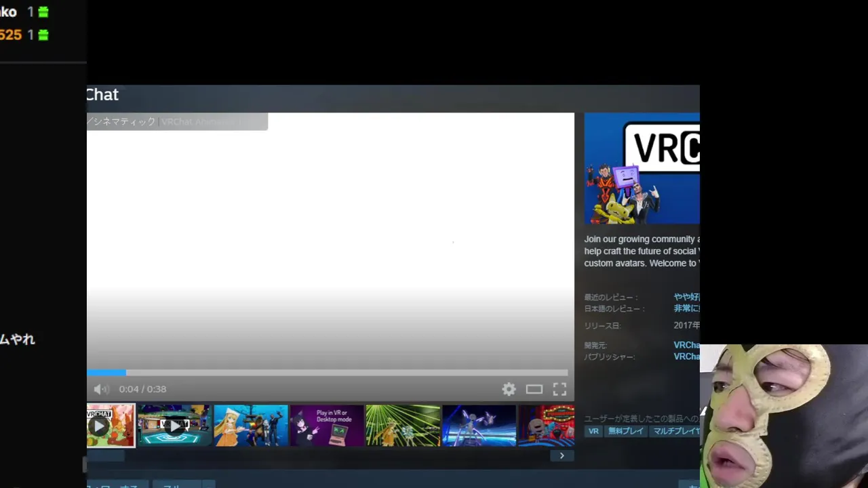Select the 無料プレイ tag
Screen dimensions: 868x488
(x=625, y=431)
